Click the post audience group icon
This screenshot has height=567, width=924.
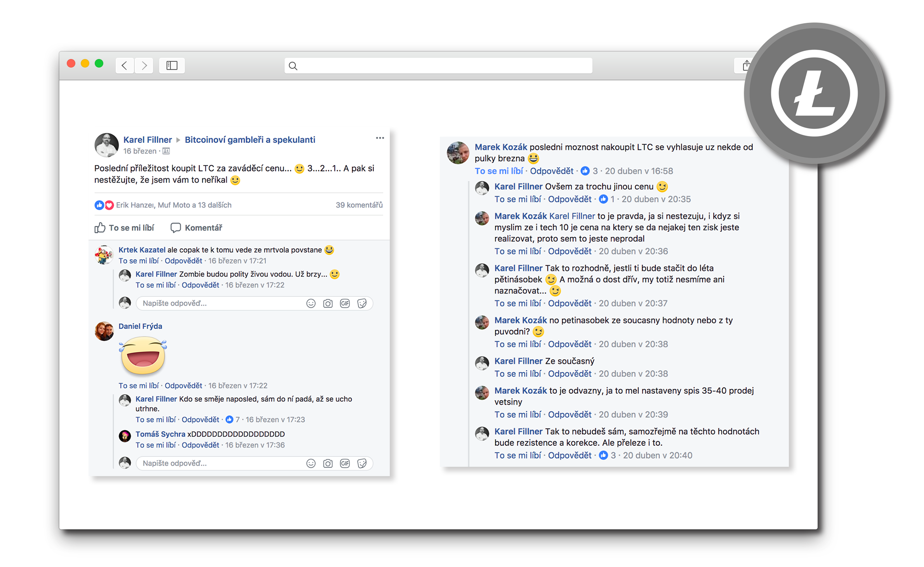pyautogui.click(x=166, y=151)
